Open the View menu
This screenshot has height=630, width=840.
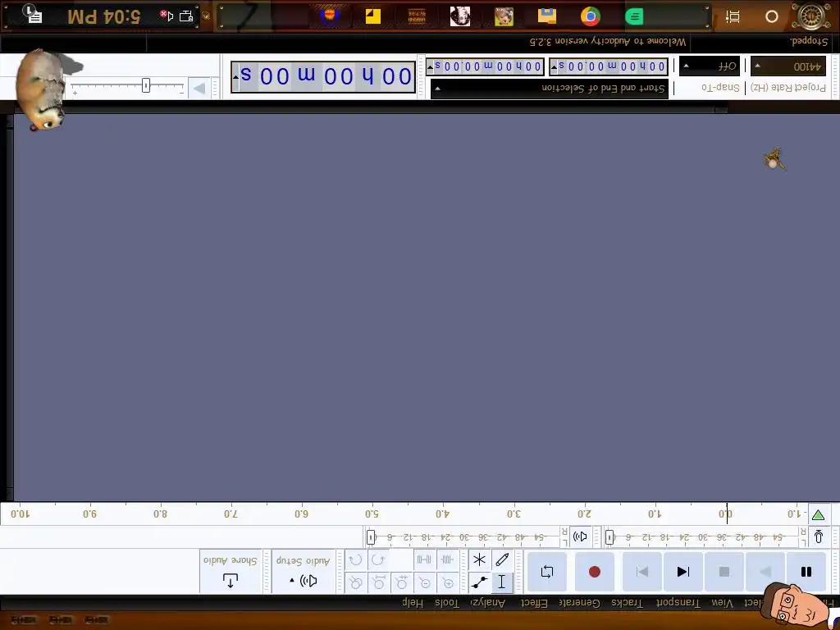(722, 603)
